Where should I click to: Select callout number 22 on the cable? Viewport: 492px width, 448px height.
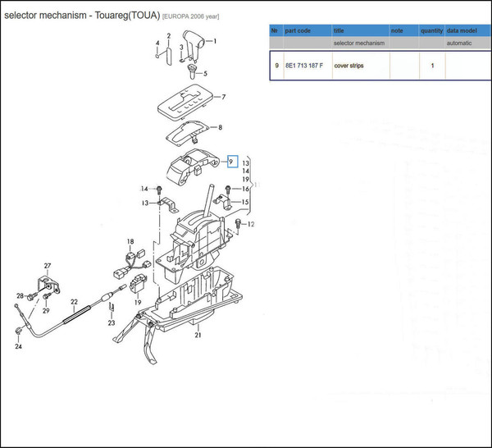(73, 302)
